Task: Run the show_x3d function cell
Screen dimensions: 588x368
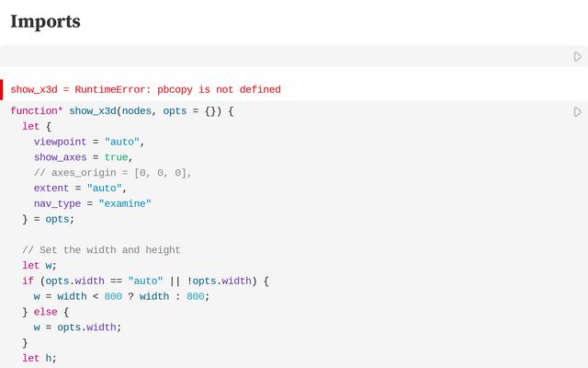Action: 578,112
